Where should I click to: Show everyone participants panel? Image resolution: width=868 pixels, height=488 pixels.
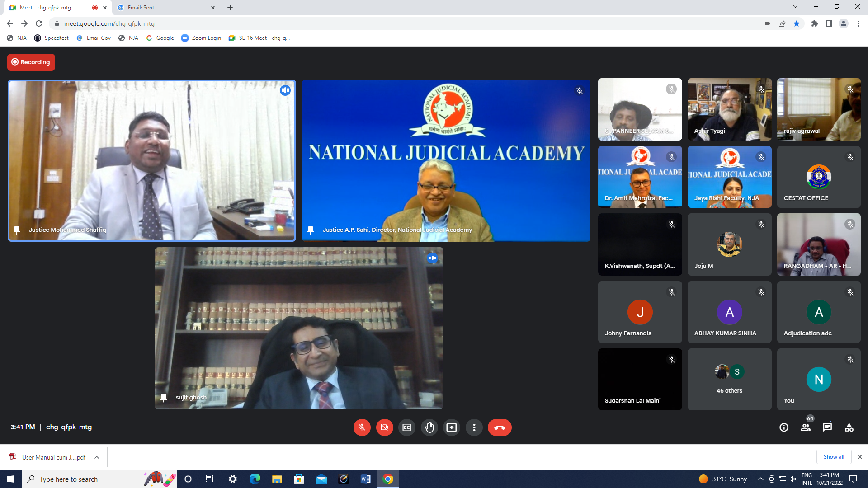tap(806, 427)
